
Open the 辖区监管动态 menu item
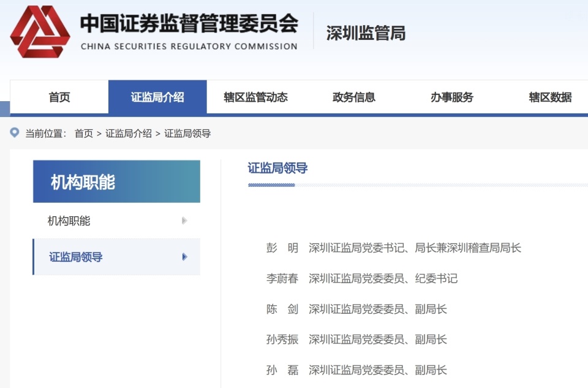256,96
